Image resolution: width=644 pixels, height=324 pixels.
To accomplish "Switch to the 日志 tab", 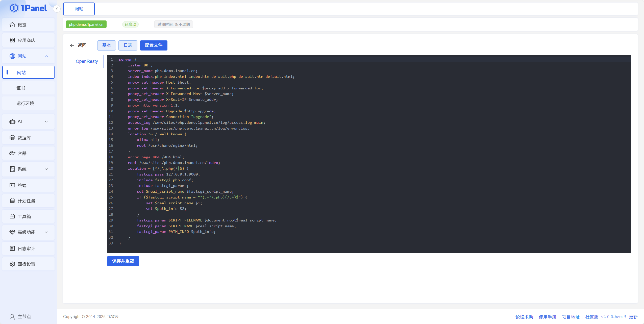I will 128,45.
